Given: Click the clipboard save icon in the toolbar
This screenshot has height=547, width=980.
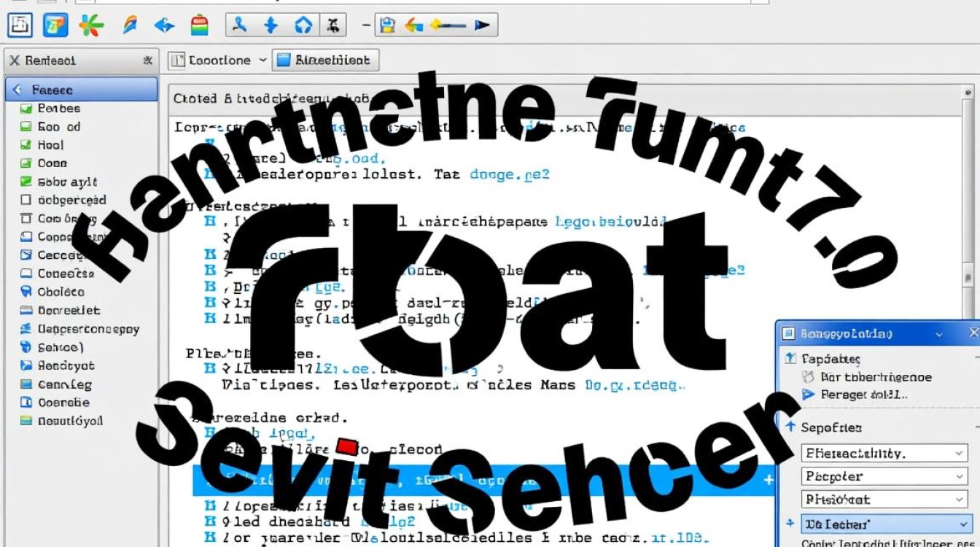Looking at the screenshot, I should click(387, 26).
